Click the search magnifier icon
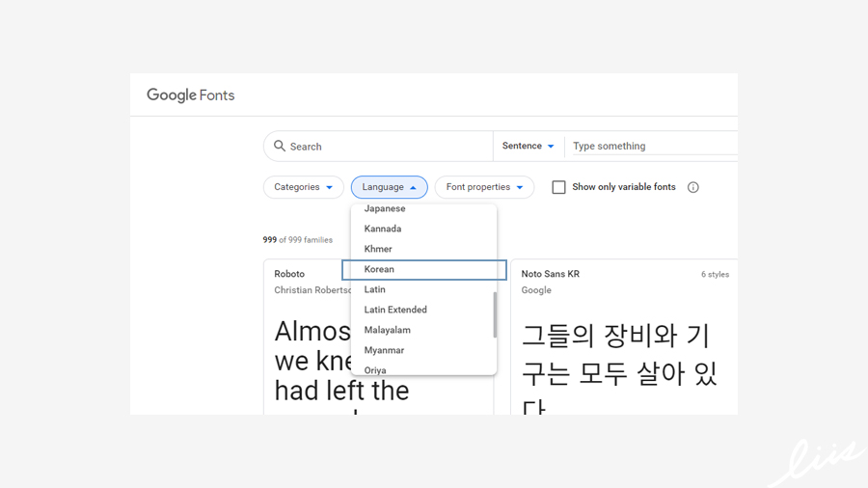 tap(280, 146)
